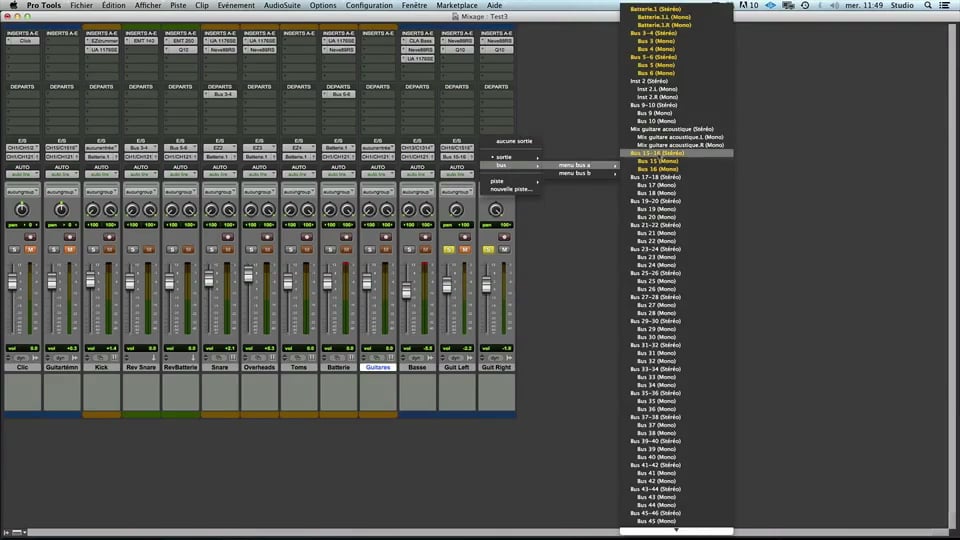The height and width of the screenshot is (540, 960).
Task: Click the Clic pan value field
Action: [23, 225]
